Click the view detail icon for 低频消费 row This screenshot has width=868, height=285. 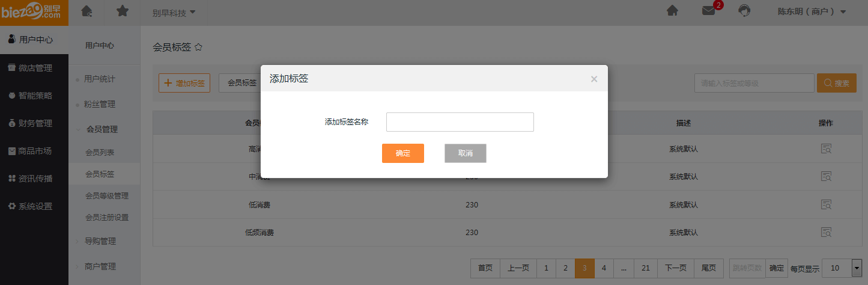tap(826, 232)
